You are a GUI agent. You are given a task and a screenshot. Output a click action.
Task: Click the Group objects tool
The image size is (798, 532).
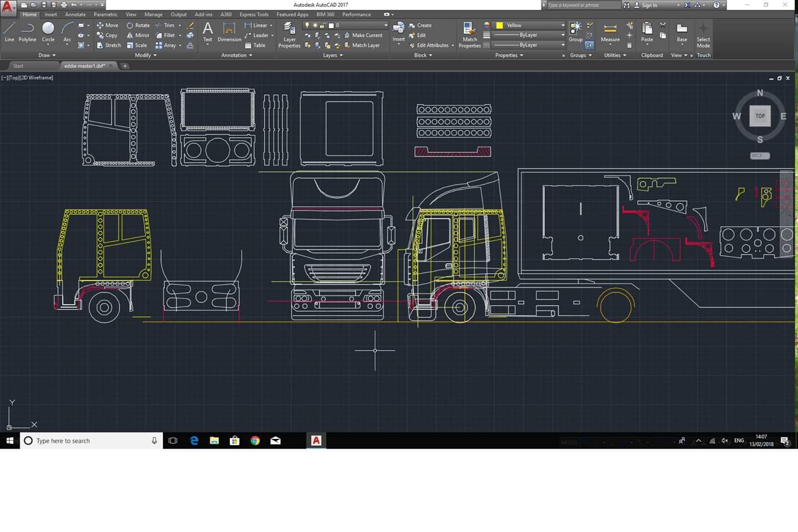point(576,32)
